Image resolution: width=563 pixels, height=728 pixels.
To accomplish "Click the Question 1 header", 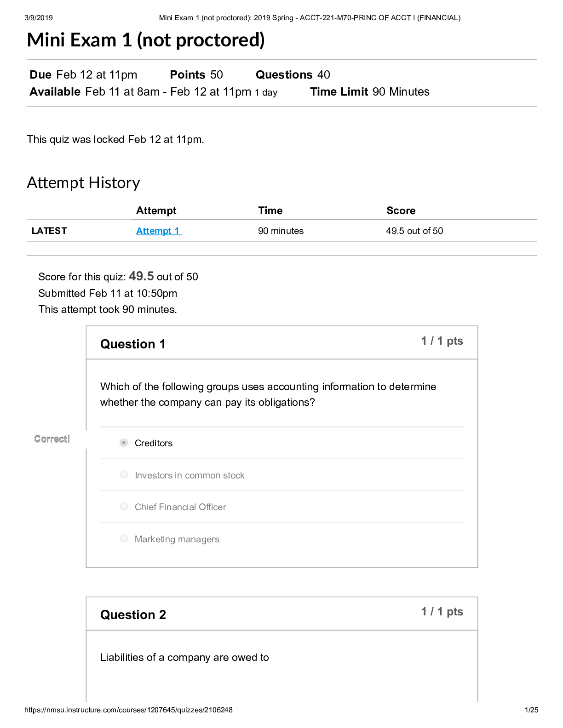I will click(133, 344).
